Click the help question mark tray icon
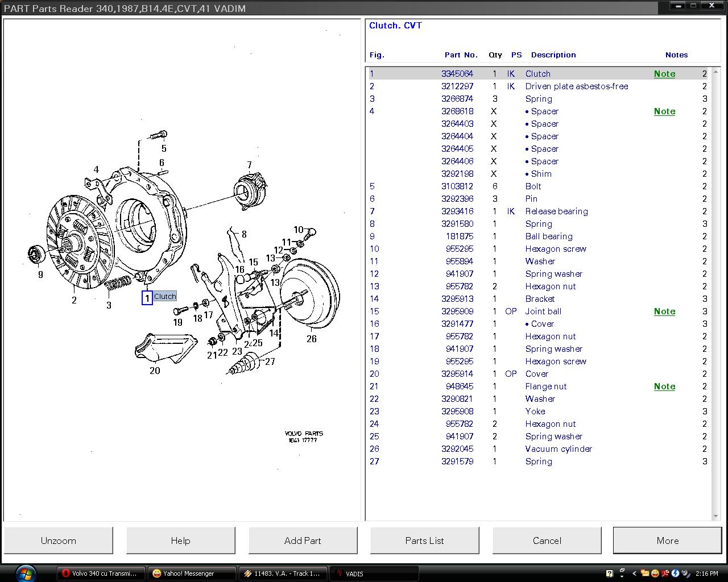 coord(610,573)
